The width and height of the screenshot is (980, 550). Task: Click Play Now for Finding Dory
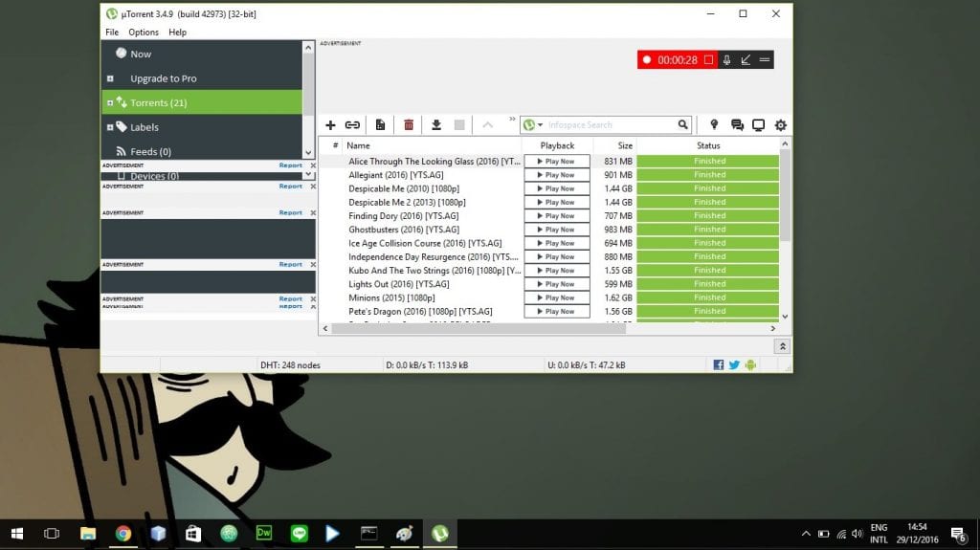click(x=556, y=216)
